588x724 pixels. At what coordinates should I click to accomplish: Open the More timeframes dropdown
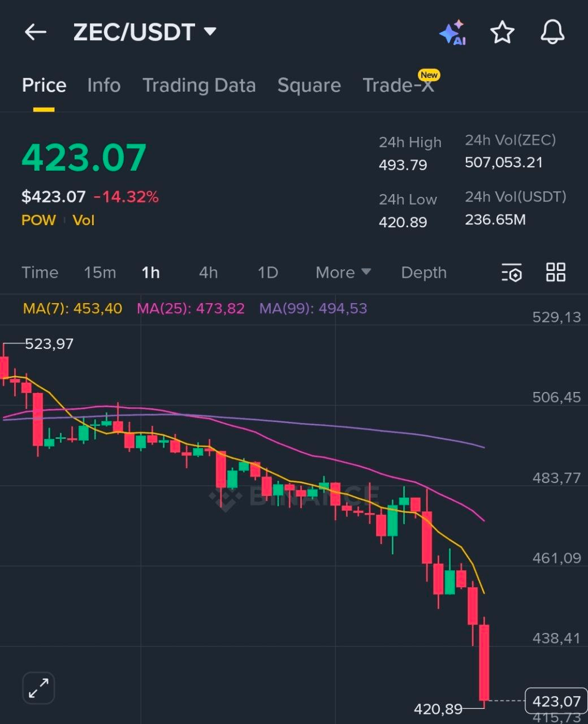click(343, 273)
